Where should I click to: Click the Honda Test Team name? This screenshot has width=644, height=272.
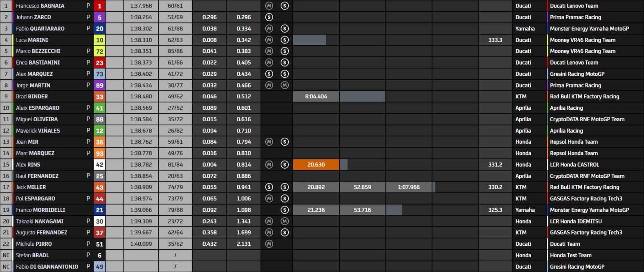pos(571,255)
